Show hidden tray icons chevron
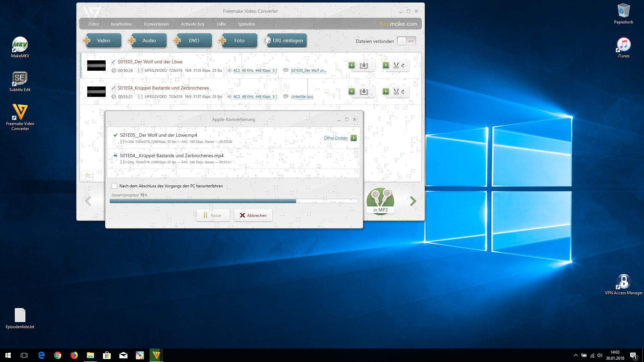The width and height of the screenshot is (644, 362). [x=576, y=355]
